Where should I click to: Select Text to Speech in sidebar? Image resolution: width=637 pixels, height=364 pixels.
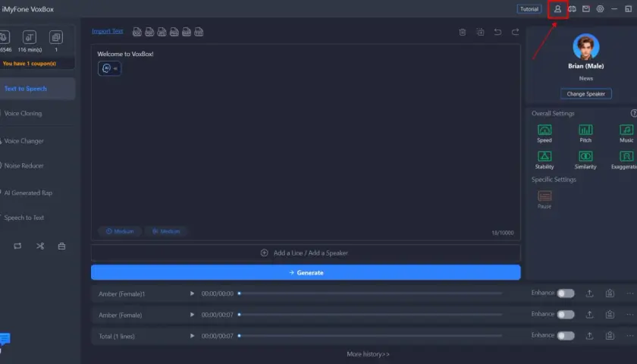pos(37,89)
